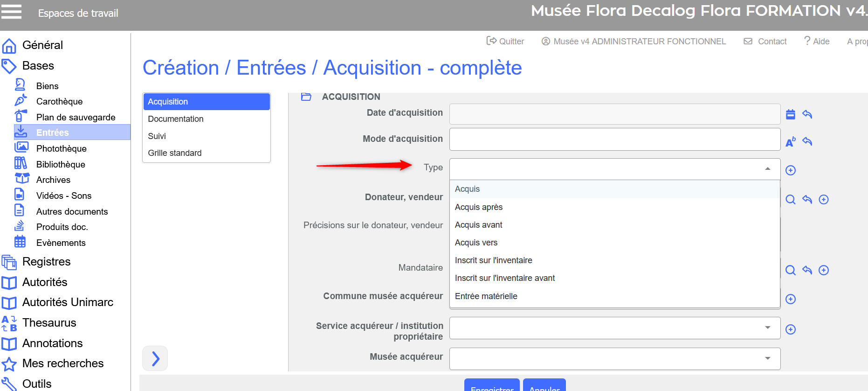Viewport: 868px width, 391px height.
Task: Select 'Acquis vers' option in Type list
Action: coord(476,243)
